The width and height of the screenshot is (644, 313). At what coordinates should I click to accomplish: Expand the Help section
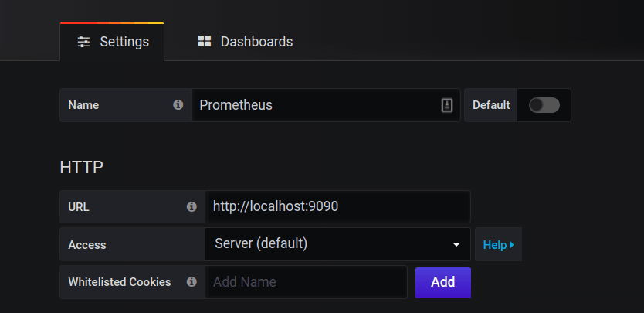click(499, 245)
